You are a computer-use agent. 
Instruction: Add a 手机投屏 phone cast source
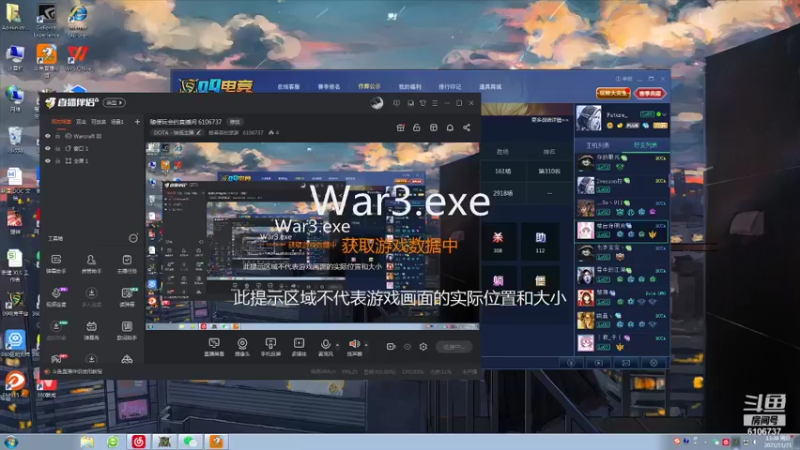[x=270, y=347]
